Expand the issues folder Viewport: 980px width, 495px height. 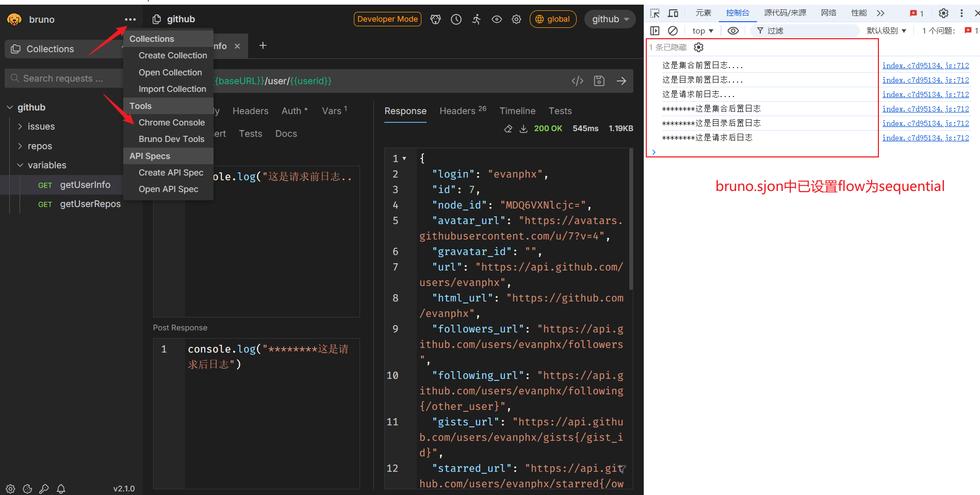[20, 126]
